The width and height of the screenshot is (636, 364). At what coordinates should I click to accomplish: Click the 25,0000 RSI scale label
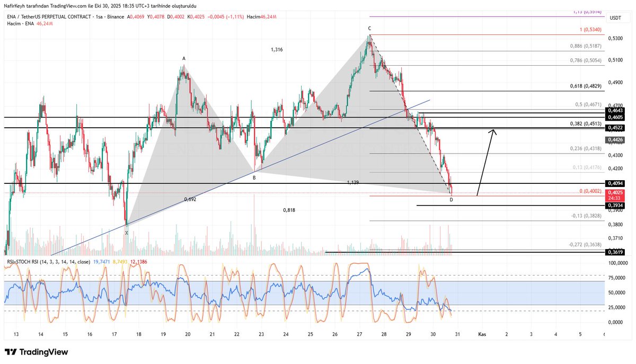point(616,307)
